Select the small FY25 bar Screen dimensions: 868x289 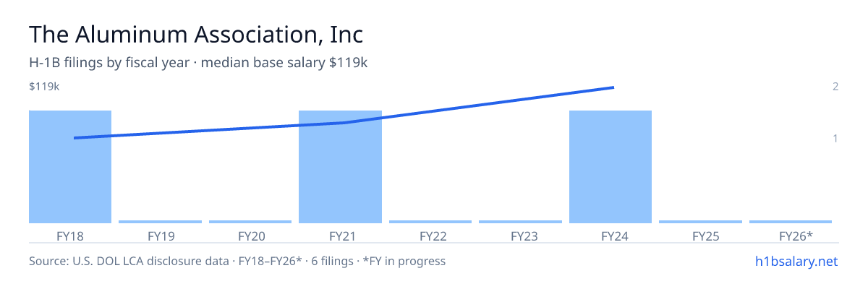(x=700, y=222)
